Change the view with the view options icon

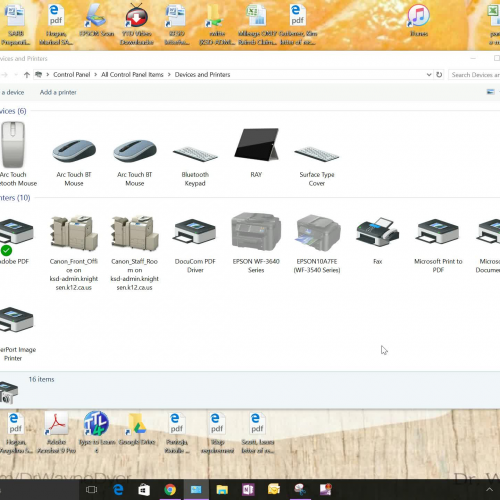(491, 92)
